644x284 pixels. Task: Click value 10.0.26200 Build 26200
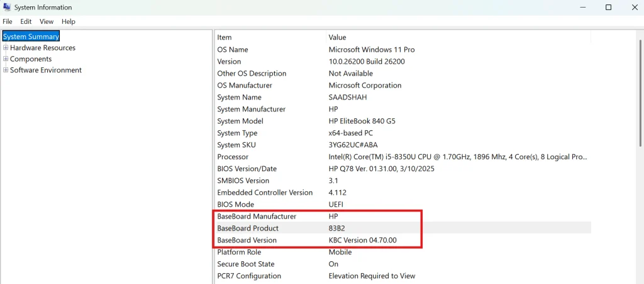click(367, 62)
